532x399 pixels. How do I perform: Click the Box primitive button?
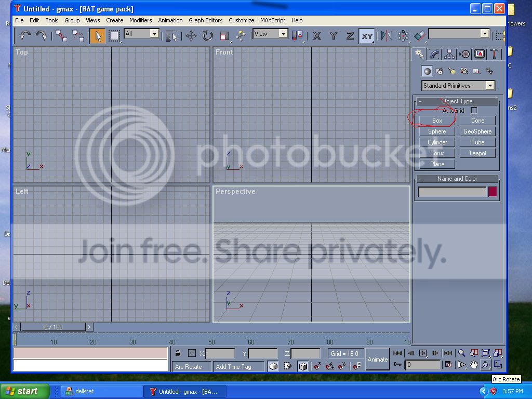coord(437,121)
